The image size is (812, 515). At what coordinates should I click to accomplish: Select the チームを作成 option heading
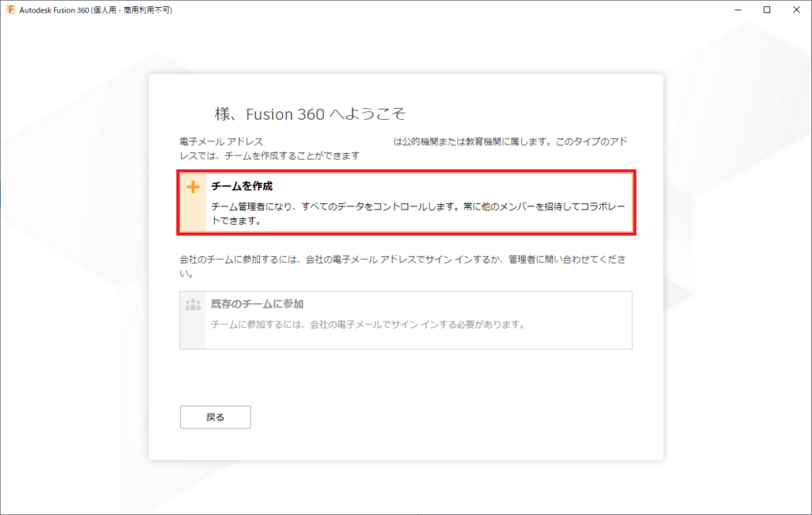(241, 186)
